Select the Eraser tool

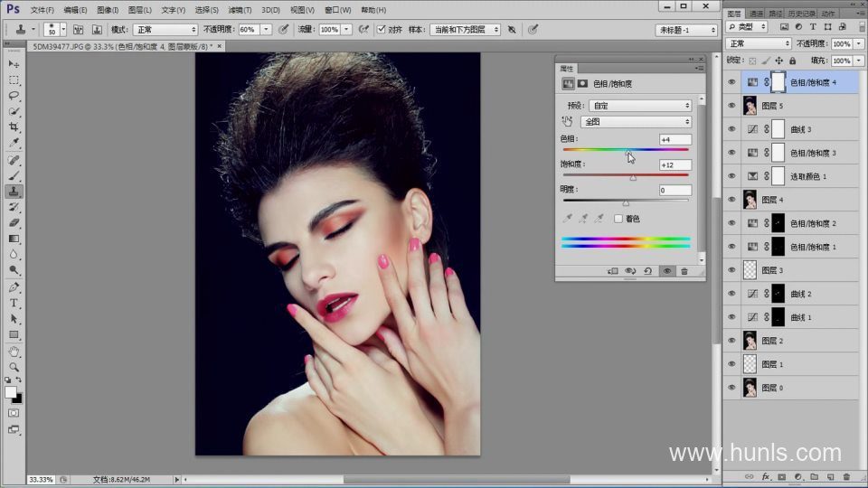point(14,222)
